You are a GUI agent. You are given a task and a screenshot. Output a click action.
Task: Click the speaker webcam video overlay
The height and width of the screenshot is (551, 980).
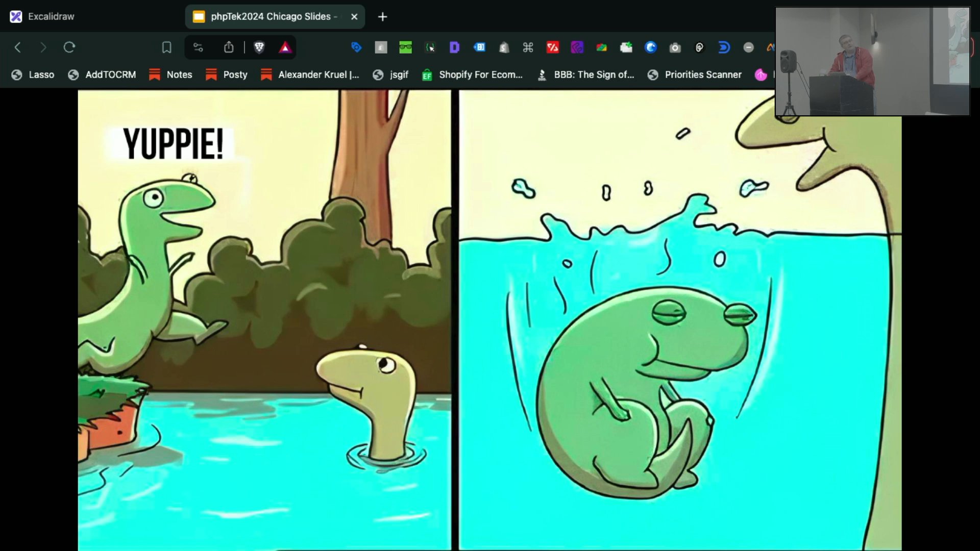point(872,62)
